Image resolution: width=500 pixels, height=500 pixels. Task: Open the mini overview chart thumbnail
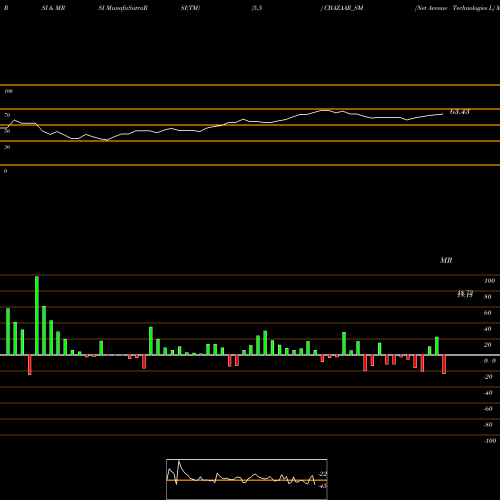click(x=247, y=479)
